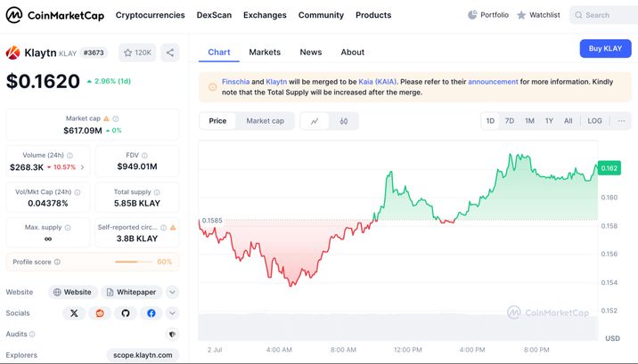Click the CoinMarketCap logo
This screenshot has width=638, height=364.
coord(55,15)
